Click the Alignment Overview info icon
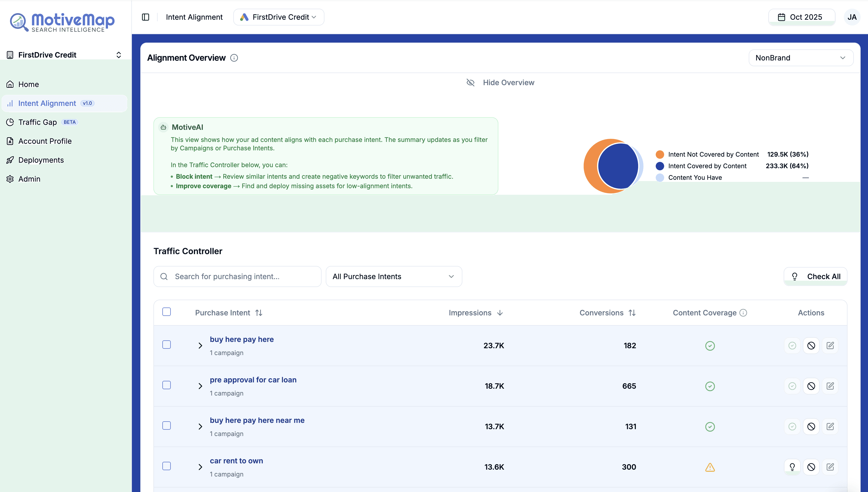Screen dimensions: 868x492 tap(234, 58)
